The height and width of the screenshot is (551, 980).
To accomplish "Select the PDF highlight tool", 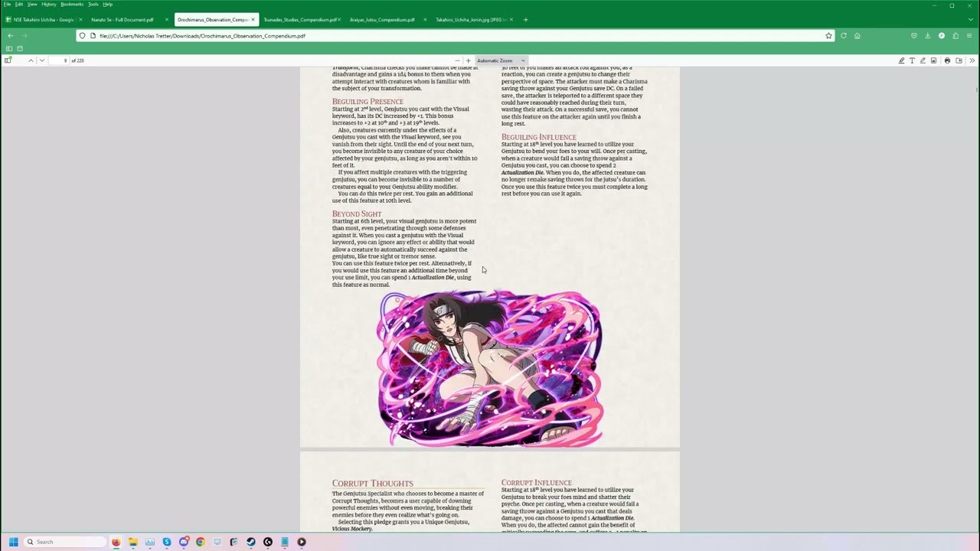I will pyautogui.click(x=901, y=60).
